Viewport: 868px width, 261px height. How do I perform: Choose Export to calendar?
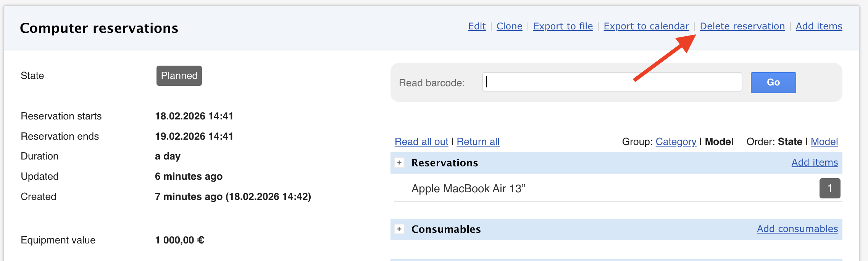[646, 26]
